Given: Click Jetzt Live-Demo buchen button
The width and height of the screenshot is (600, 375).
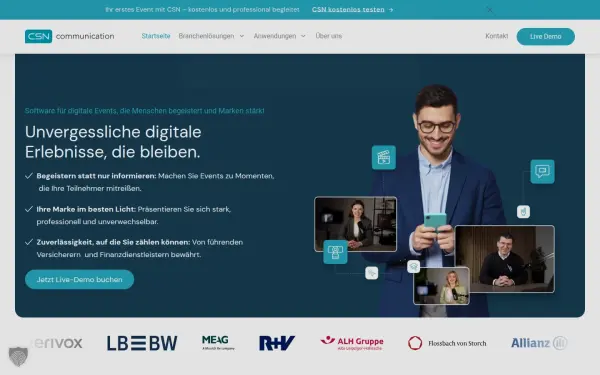Looking at the screenshot, I should point(80,279).
